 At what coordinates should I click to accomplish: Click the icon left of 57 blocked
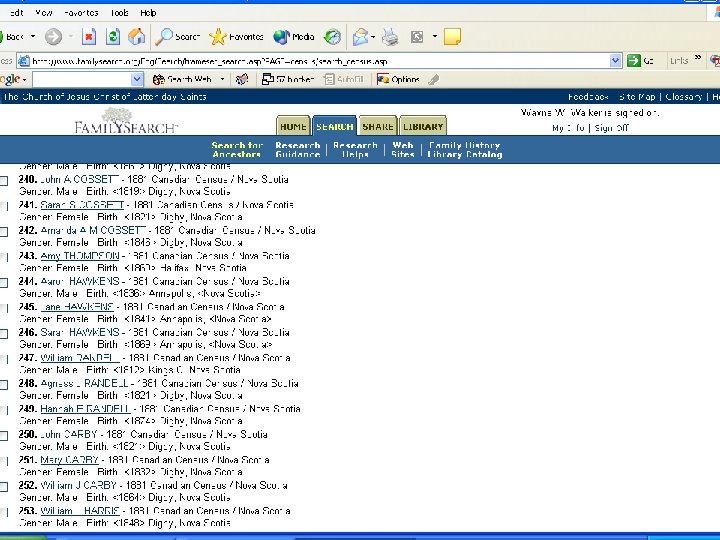tap(242, 79)
